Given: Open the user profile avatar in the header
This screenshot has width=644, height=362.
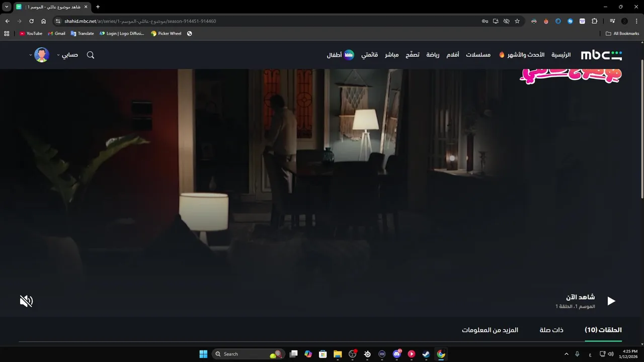Looking at the screenshot, I should point(42,55).
